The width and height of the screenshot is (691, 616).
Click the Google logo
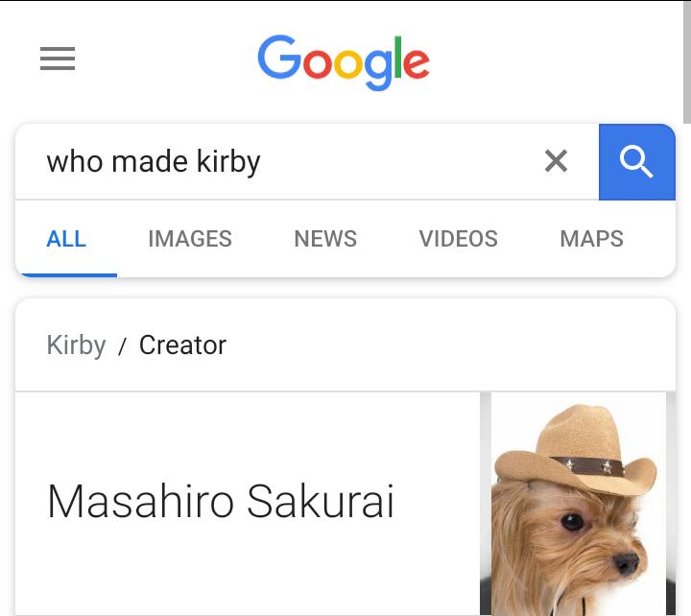(344, 60)
